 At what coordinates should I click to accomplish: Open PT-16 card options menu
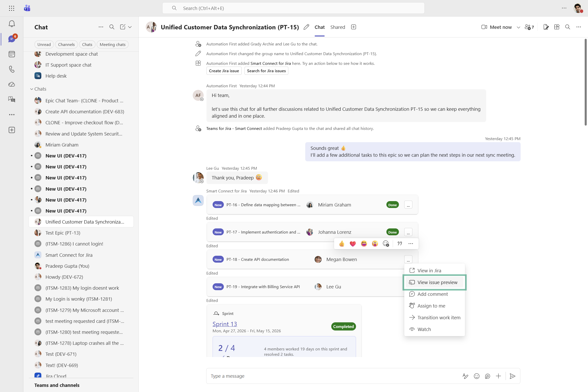pos(408,205)
